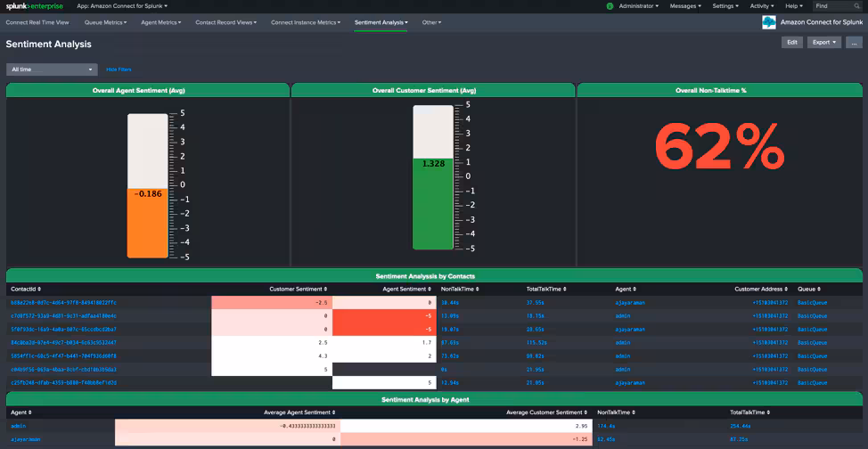Expand the Export dropdown button

823,43
